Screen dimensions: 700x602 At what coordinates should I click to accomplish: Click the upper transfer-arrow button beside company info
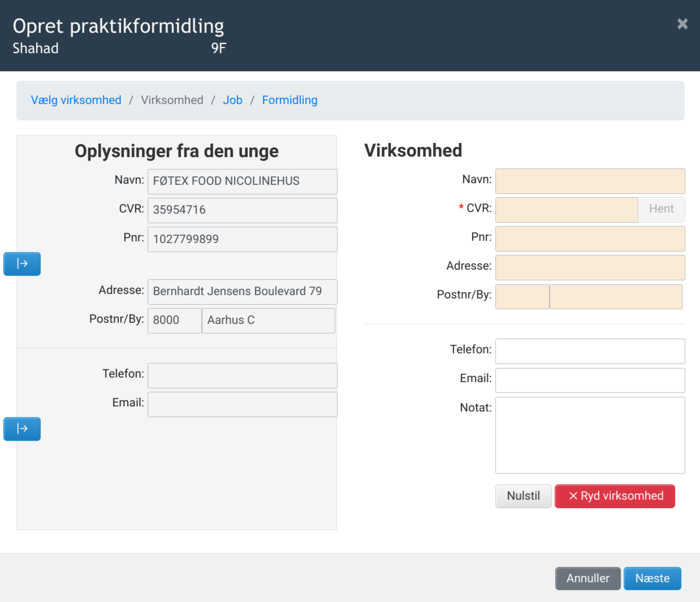coord(22,264)
